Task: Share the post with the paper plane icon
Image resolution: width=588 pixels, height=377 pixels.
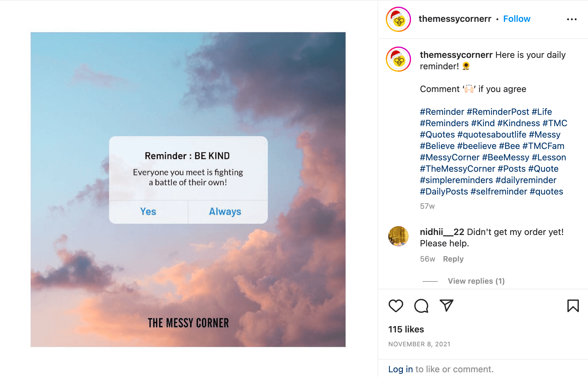Action: coord(447,306)
